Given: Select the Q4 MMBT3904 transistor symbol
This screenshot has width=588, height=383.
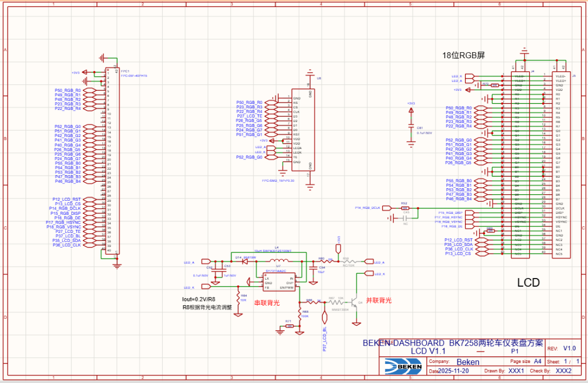Looking at the screenshot, I should [x=354, y=302].
